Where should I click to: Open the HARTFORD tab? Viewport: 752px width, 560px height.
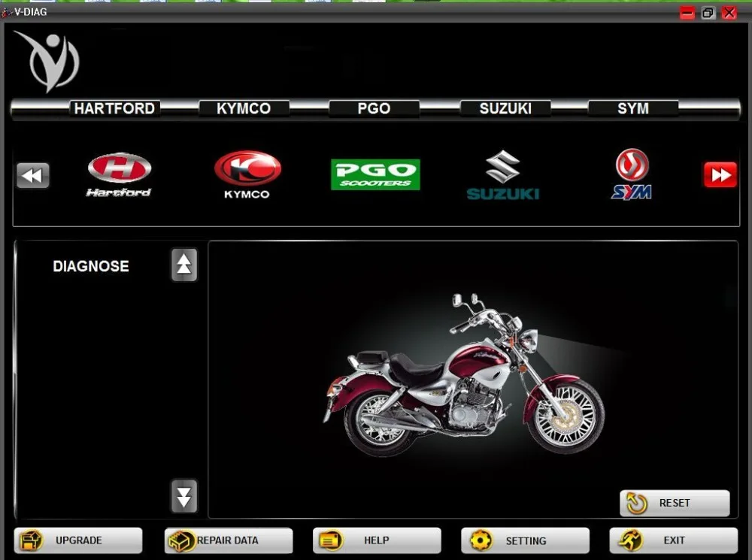(114, 108)
